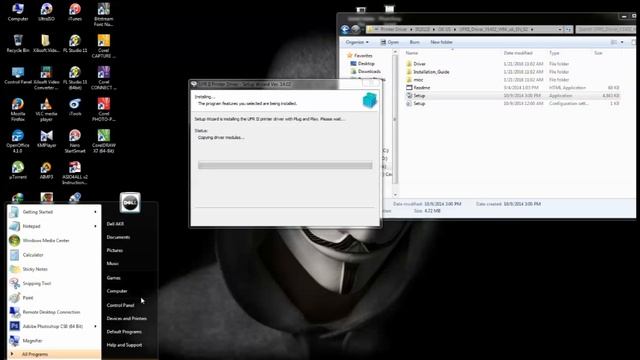Click New folder in Explorer toolbar

tap(441, 42)
